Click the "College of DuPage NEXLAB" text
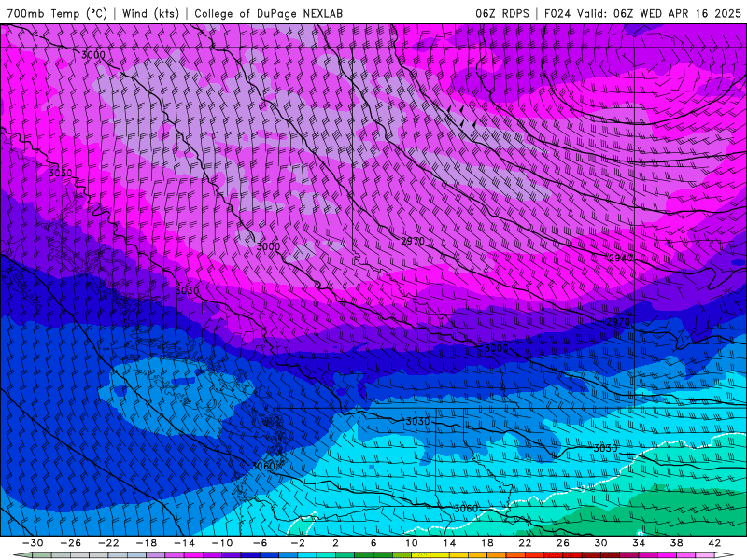 (268, 13)
